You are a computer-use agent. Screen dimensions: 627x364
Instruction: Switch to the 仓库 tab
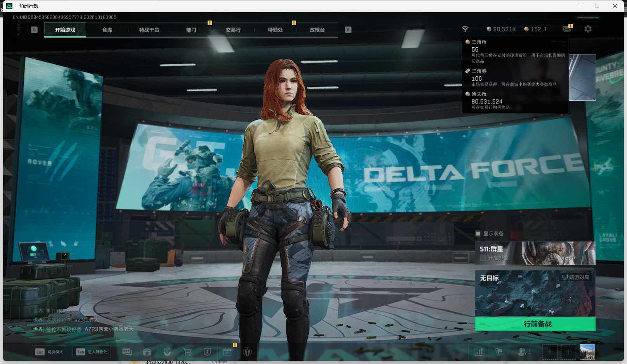tap(107, 30)
